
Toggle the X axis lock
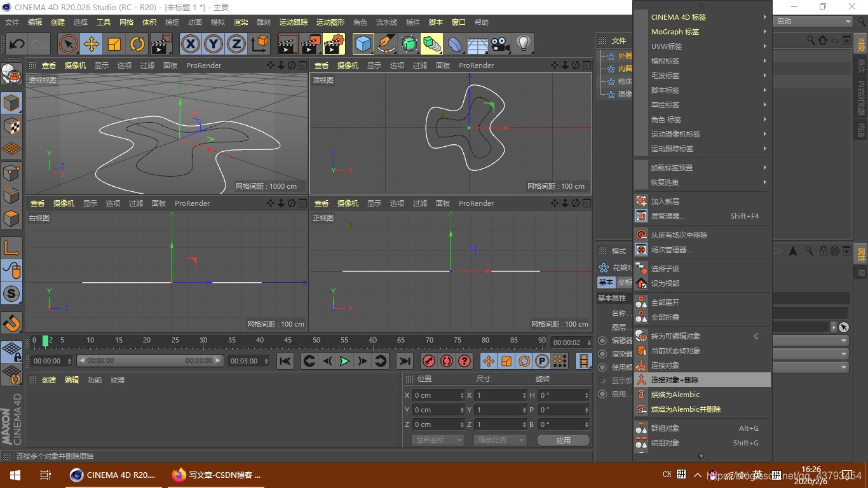tap(191, 44)
